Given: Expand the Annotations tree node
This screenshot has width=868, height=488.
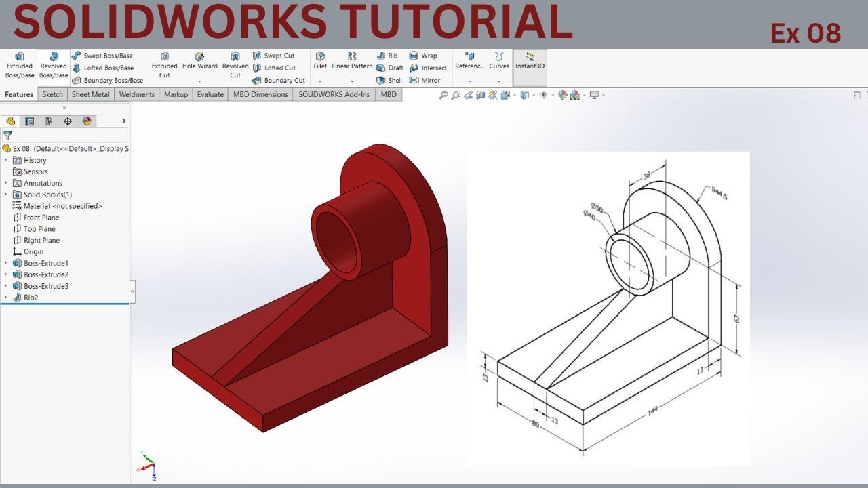Looking at the screenshot, I should click(6, 183).
